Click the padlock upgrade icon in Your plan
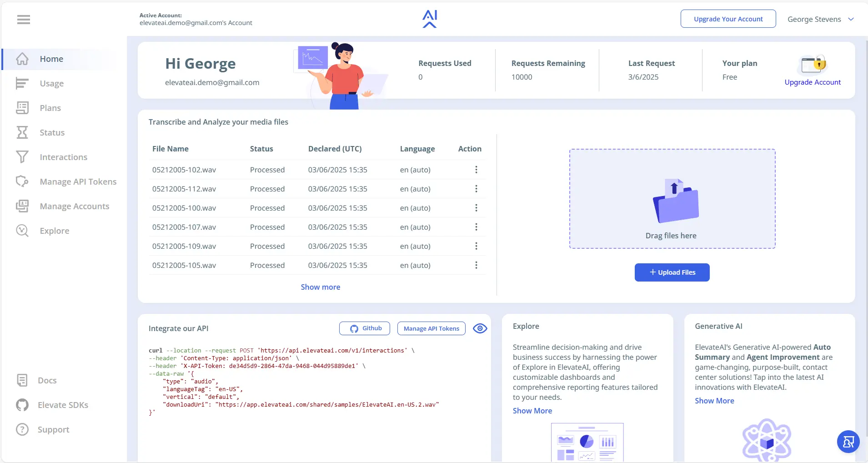This screenshot has width=868, height=463. click(813, 65)
